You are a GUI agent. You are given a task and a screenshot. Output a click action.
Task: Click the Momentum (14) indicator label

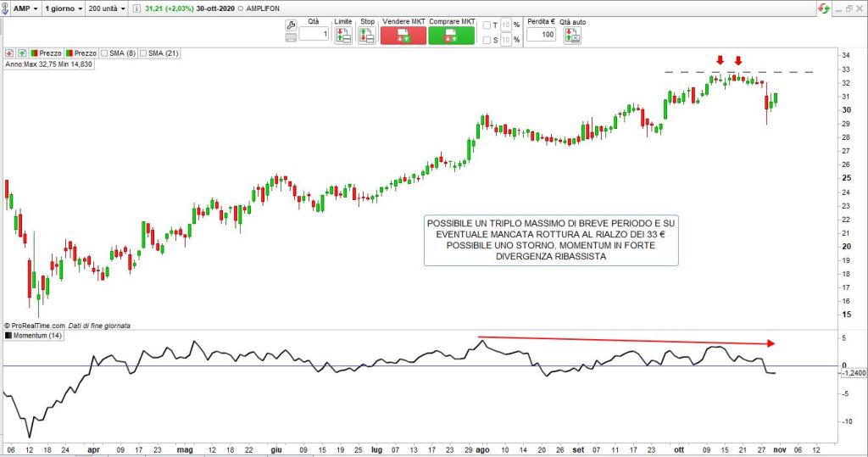pos(33,336)
